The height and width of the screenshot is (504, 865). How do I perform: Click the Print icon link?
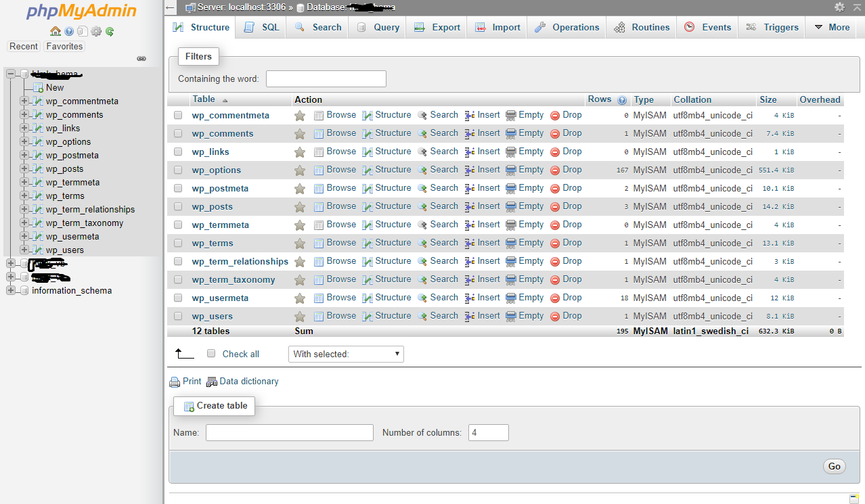pyautogui.click(x=185, y=382)
